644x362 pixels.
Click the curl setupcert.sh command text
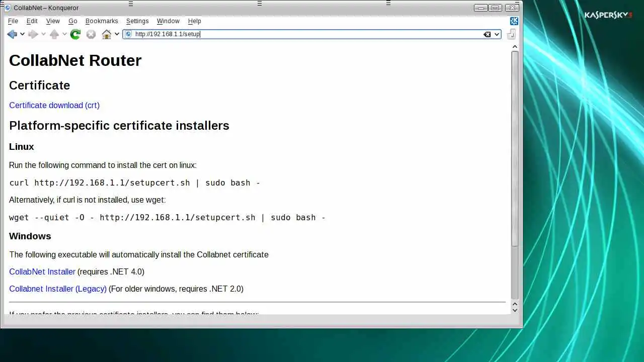(135, 183)
